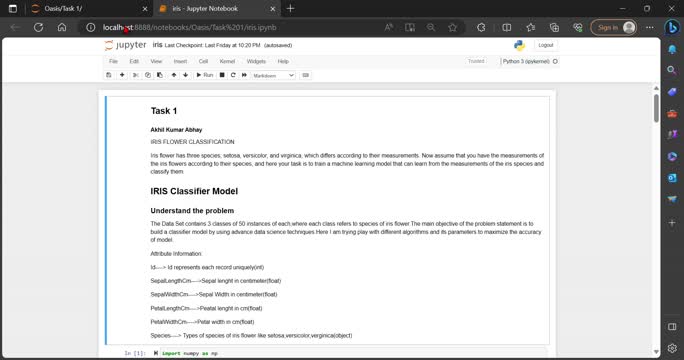This screenshot has height=360, width=684.
Task: Open sidebar Shopping tag icon
Action: [x=672, y=92]
